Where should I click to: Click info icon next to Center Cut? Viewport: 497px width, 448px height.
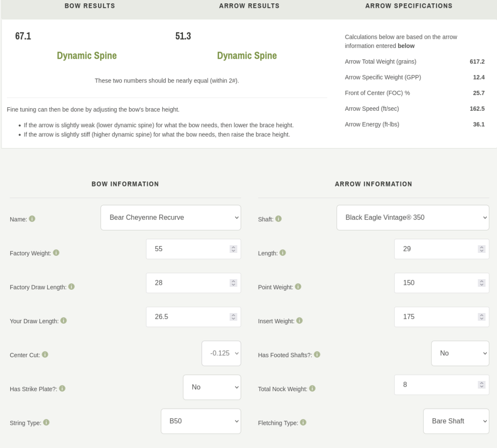click(45, 355)
